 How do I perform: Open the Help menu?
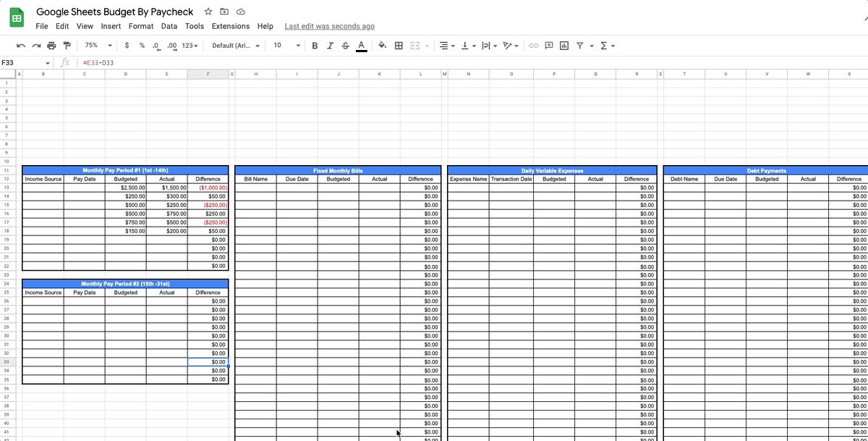tap(265, 26)
